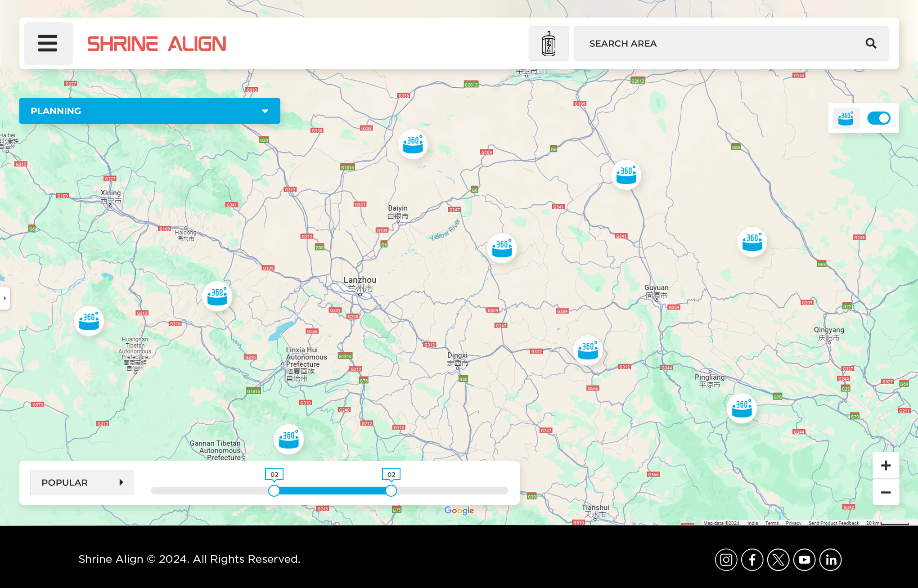Open the 360° marker near Pingliang
Screen dimensions: 918x588
tap(742, 408)
